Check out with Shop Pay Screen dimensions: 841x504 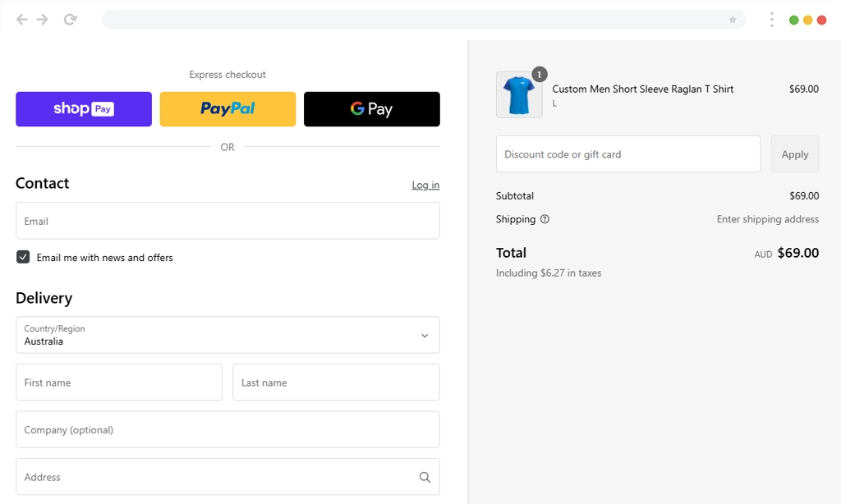point(83,108)
